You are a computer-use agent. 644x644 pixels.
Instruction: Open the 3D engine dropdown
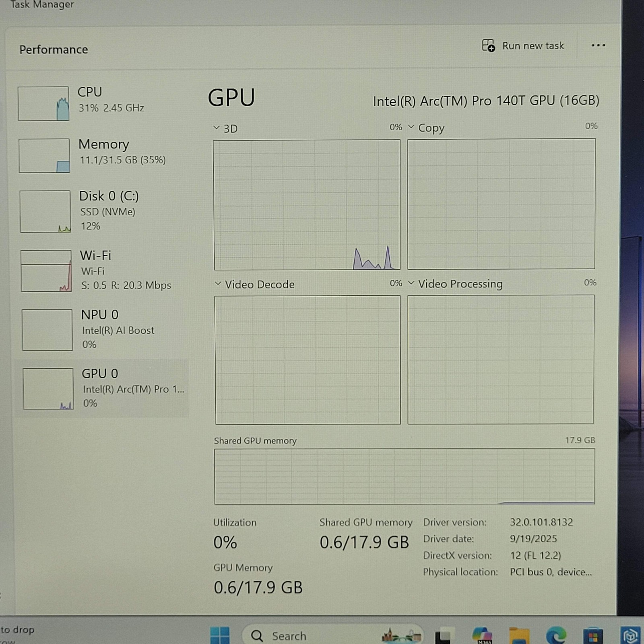coord(225,128)
